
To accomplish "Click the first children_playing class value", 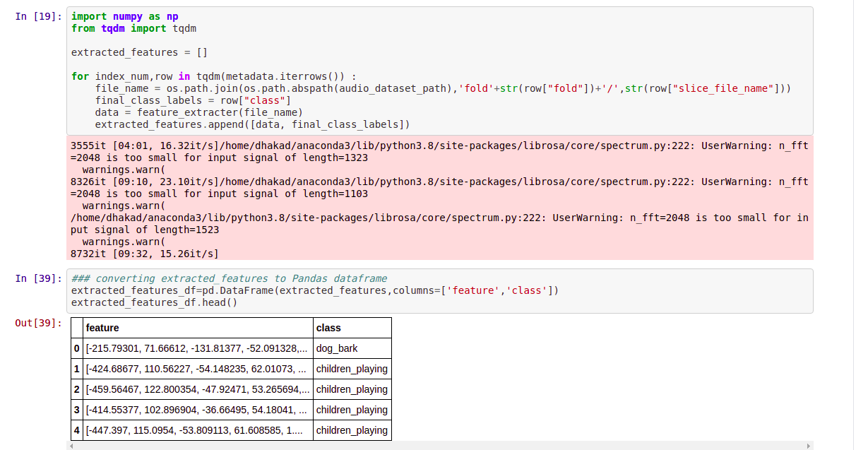I will (351, 369).
